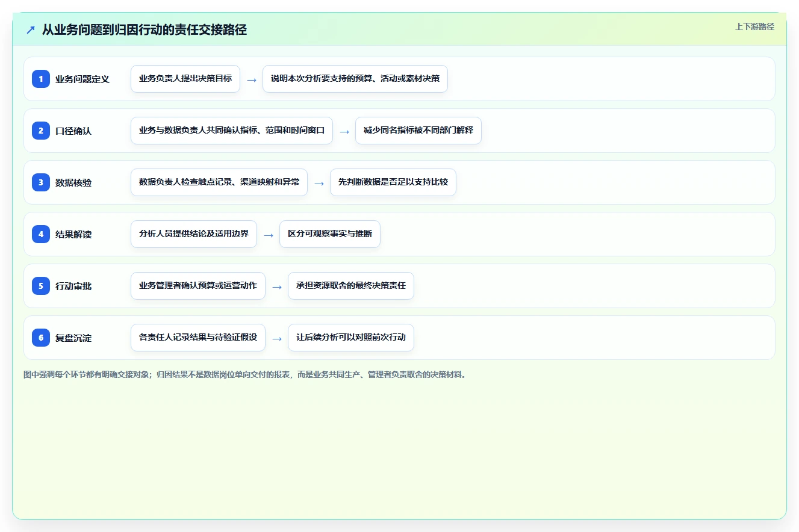The image size is (799, 532).
Task: Click the 上下游路径 label in header
Action: tap(754, 26)
